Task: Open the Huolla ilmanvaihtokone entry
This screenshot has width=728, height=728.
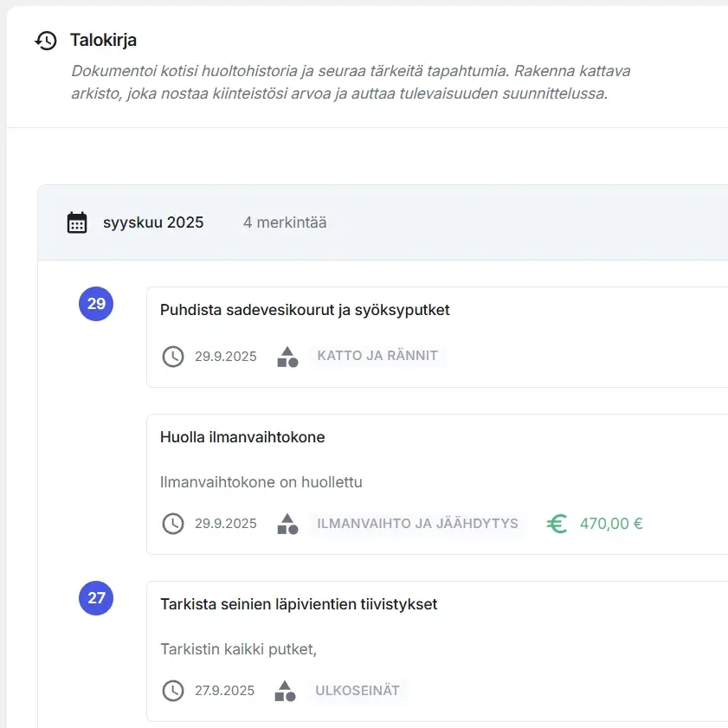Action: tap(242, 437)
